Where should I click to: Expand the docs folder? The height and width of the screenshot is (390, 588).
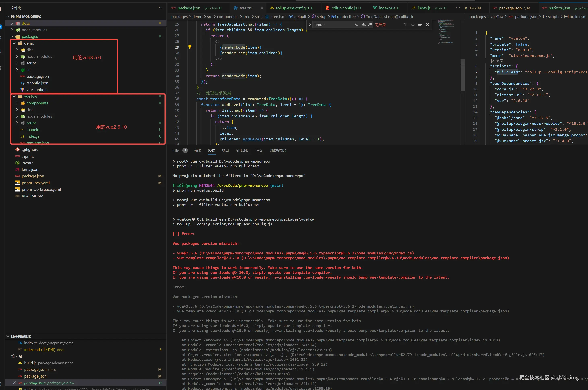[12, 23]
